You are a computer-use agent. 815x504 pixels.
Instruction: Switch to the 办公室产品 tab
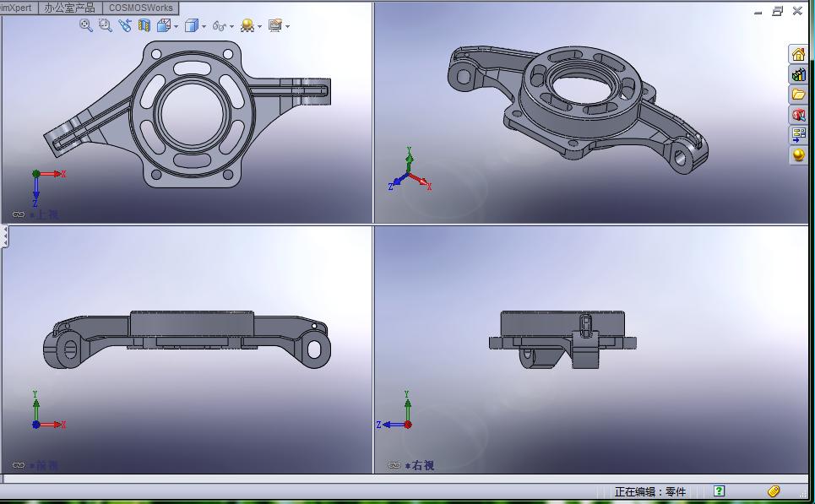[x=69, y=8]
